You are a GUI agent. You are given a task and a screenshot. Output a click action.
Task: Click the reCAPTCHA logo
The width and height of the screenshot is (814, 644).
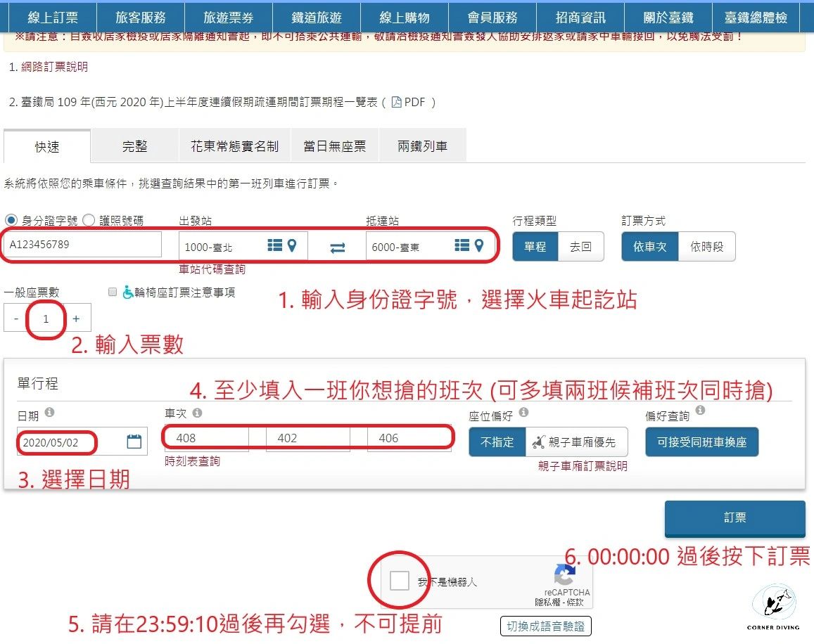(565, 575)
